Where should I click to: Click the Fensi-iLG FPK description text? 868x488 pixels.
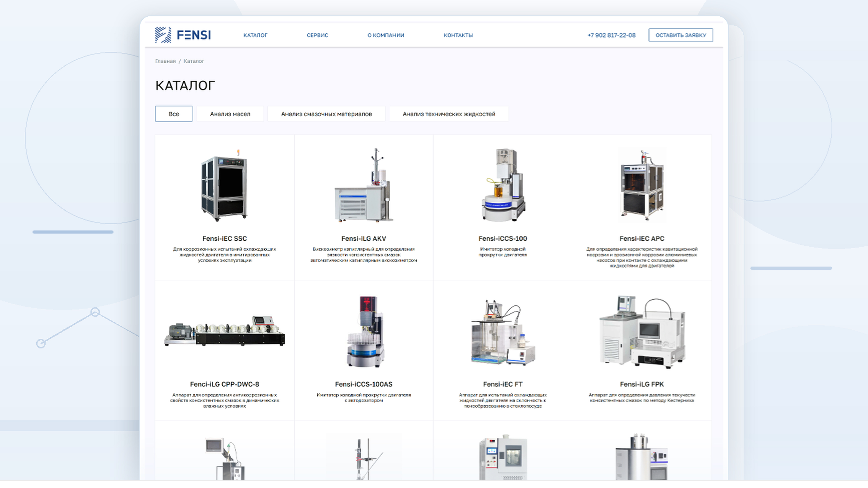click(642, 398)
